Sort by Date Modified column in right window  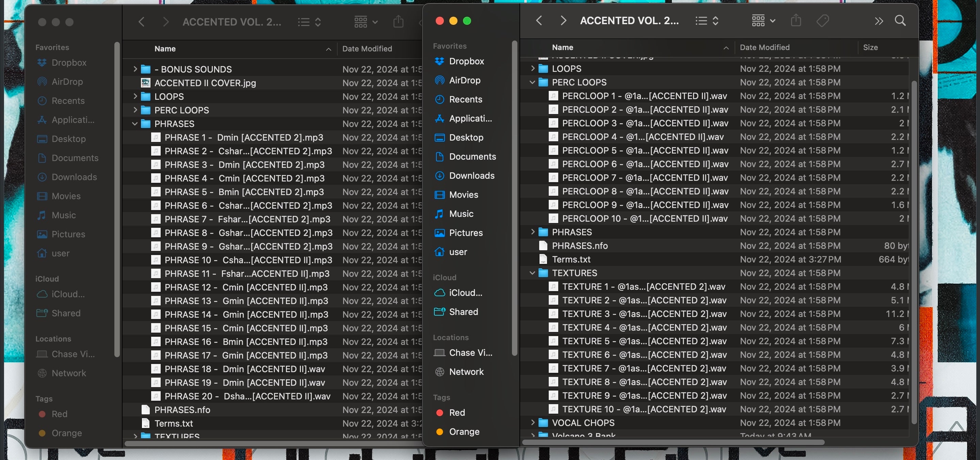(765, 48)
